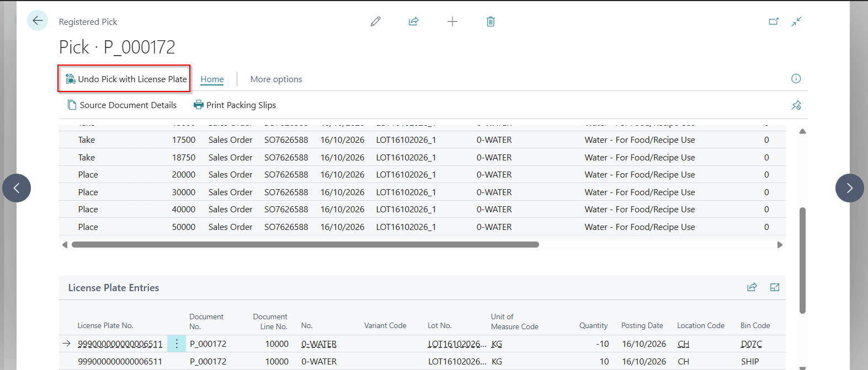Open Source Document Details
This screenshot has height=370, width=868.
[122, 105]
